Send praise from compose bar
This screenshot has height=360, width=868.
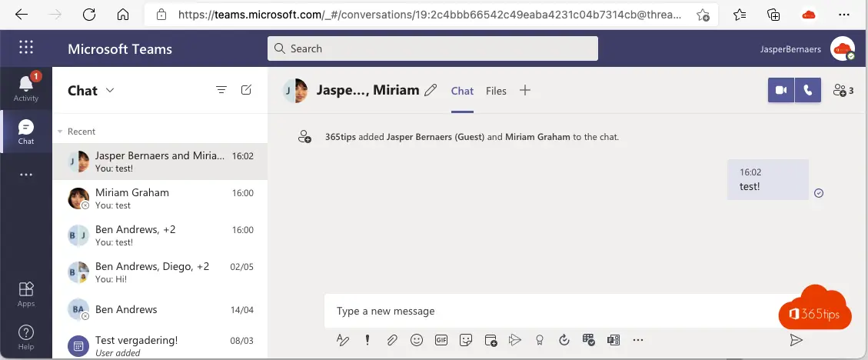pyautogui.click(x=540, y=339)
